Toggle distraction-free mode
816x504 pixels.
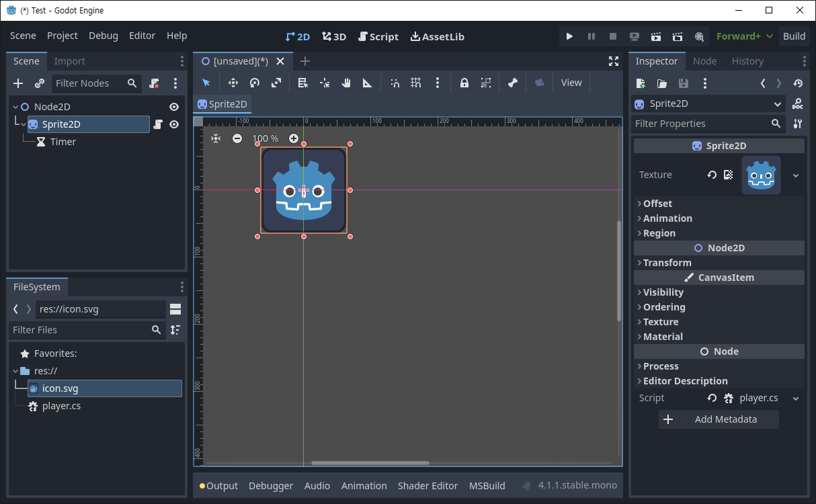coord(614,61)
